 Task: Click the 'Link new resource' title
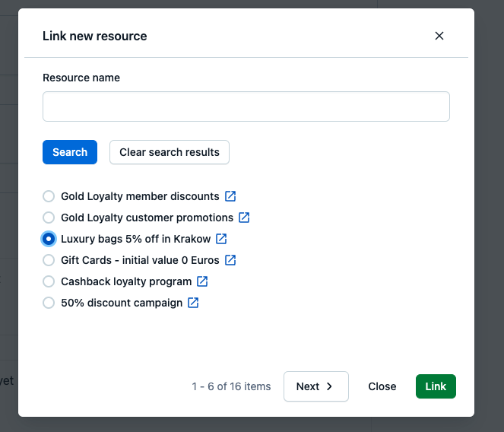[x=95, y=36]
